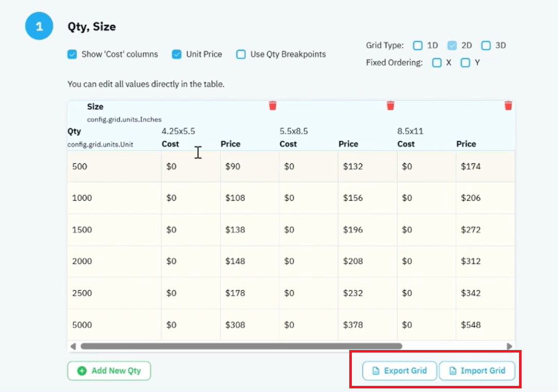Delete the 8.5x11 size column
Screen dimensions: 558x392
(508, 106)
